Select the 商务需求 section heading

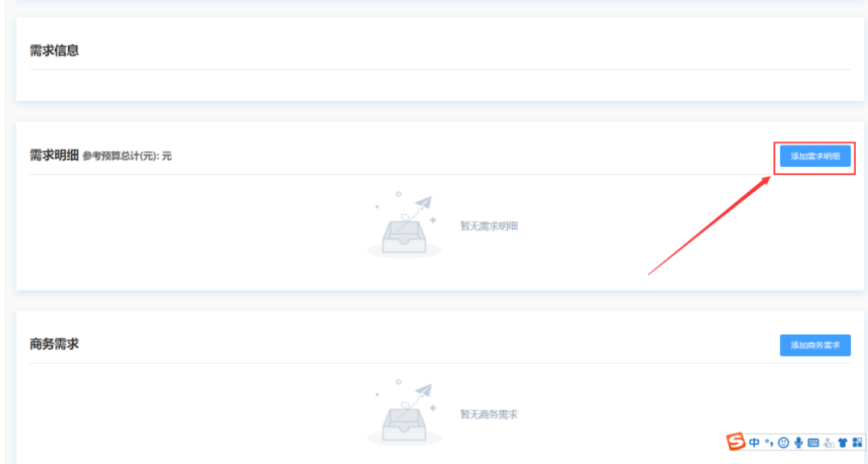pyautogui.click(x=54, y=344)
